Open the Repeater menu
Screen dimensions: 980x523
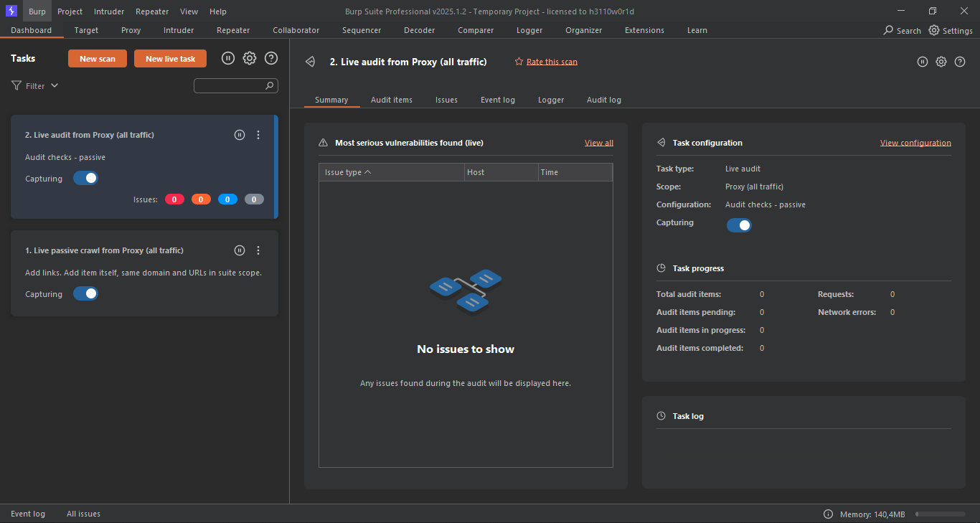152,11
